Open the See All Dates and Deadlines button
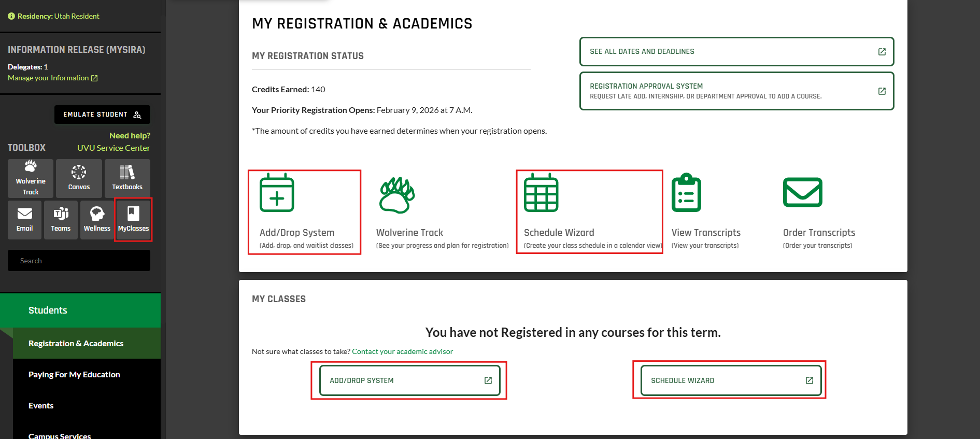The image size is (980, 439). pos(736,51)
